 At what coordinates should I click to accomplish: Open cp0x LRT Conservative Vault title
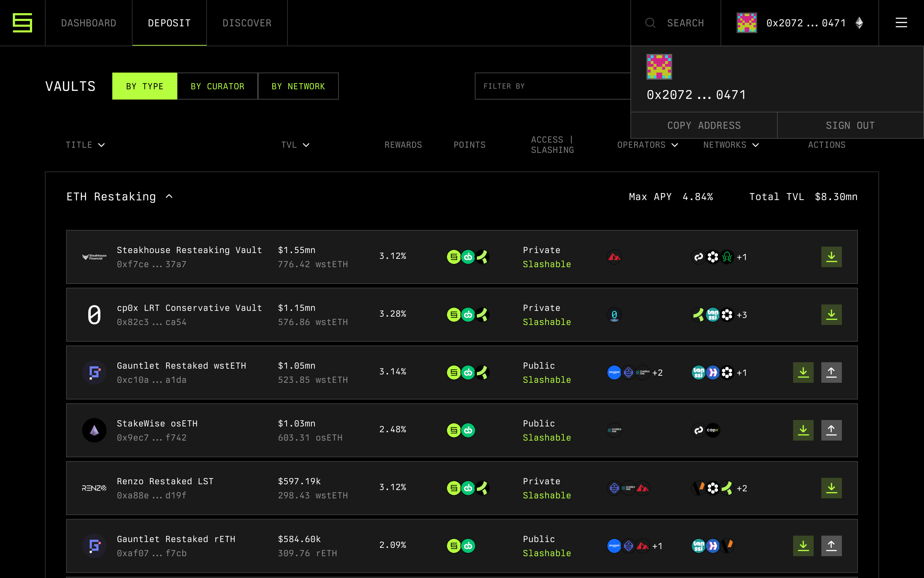point(189,308)
